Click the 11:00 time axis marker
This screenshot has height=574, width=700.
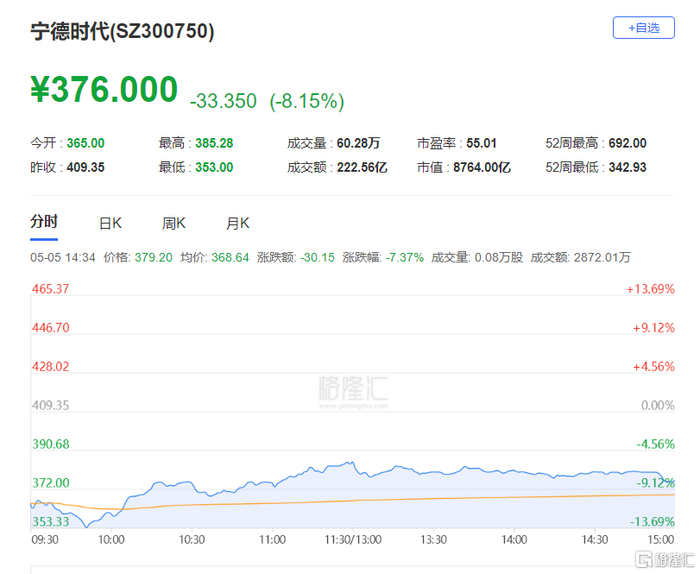[272, 540]
